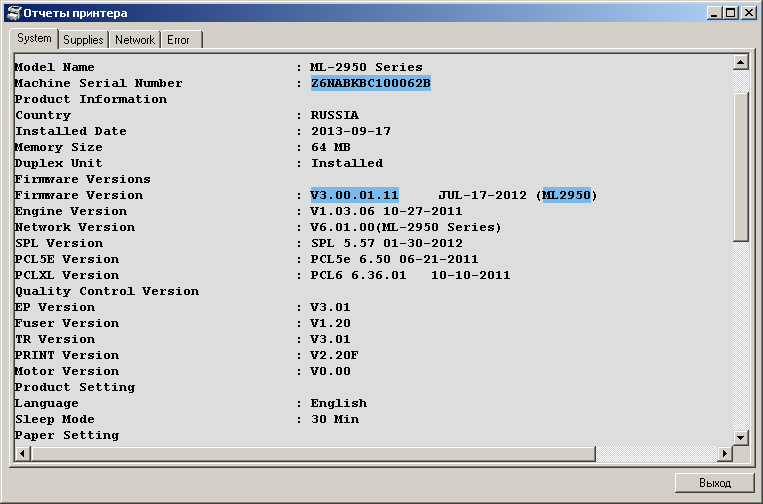
Task: Click 'PCL6 6.36.01' value
Action: click(x=359, y=275)
